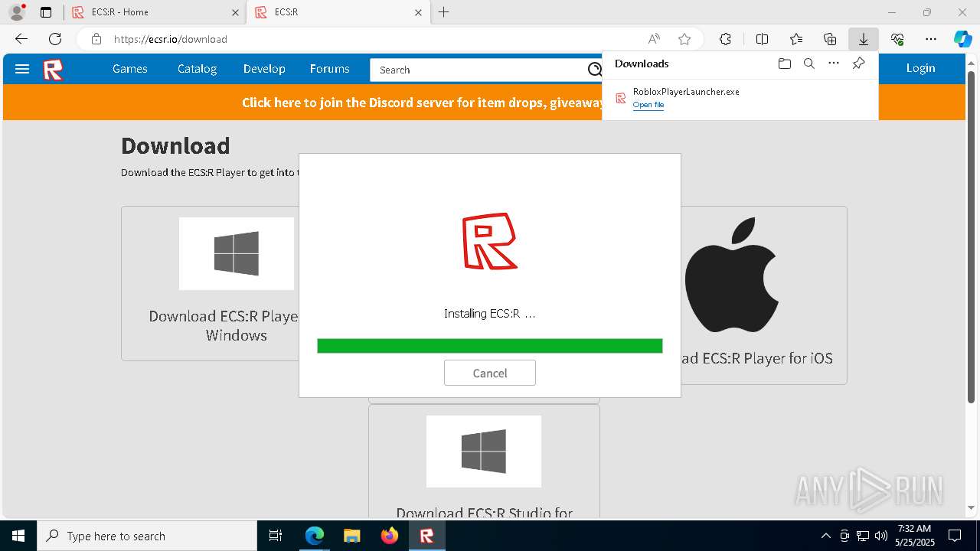
Task: Click the Login button
Action: [x=920, y=68]
